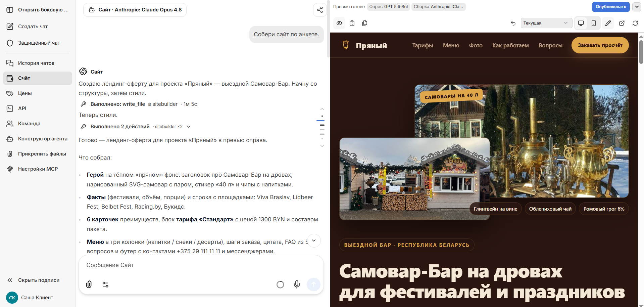Open the sidebar via the panel icon

[10, 10]
